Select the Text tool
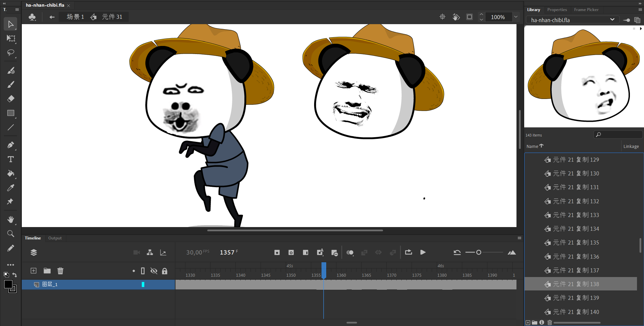Screen dimensions: 644x326 (11, 159)
